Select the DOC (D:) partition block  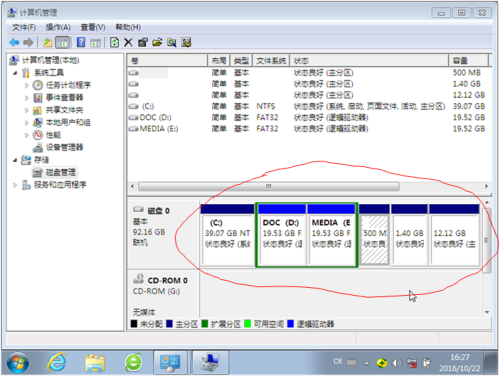point(282,235)
